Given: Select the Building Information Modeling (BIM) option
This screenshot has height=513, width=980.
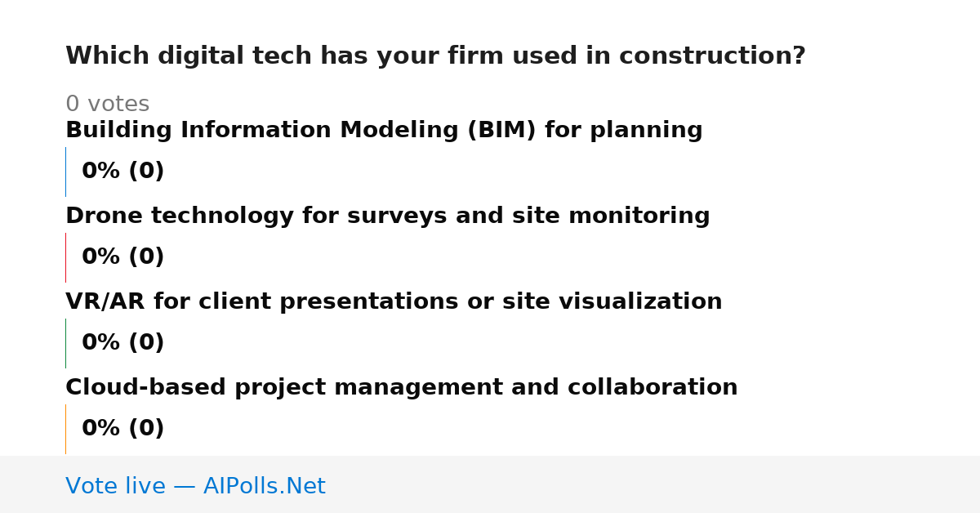Looking at the screenshot, I should coord(384,131).
